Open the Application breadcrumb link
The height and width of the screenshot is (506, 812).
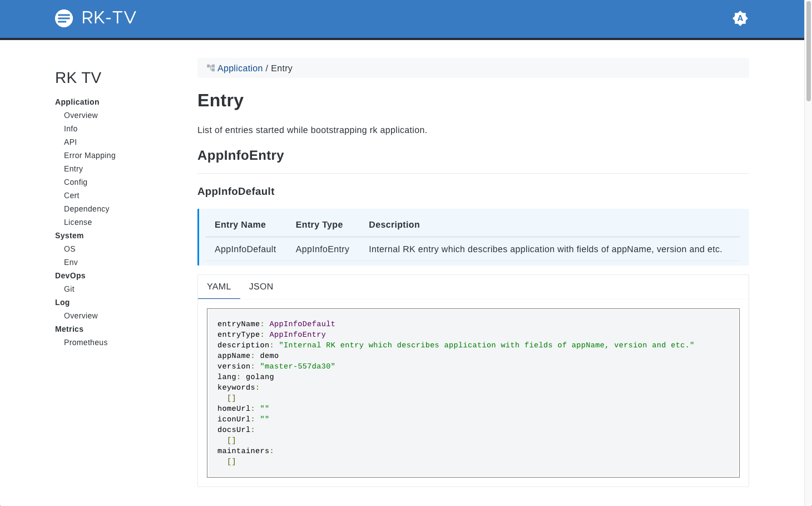tap(240, 68)
